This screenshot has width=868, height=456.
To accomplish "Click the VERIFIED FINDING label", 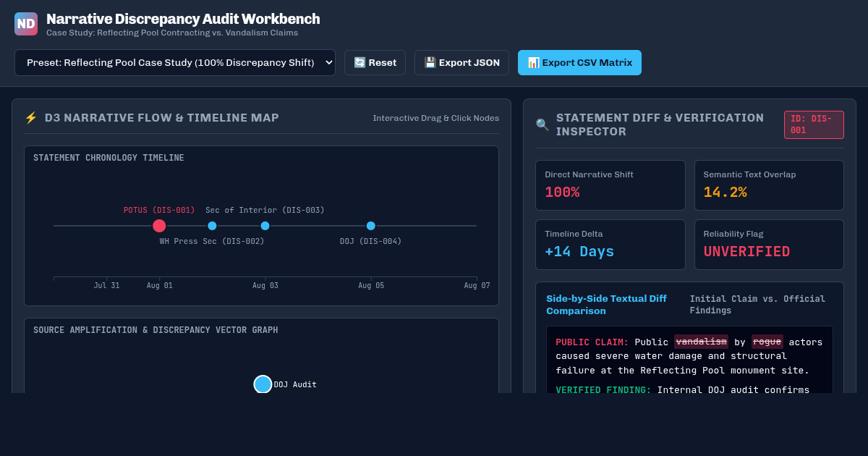I will 603,390.
